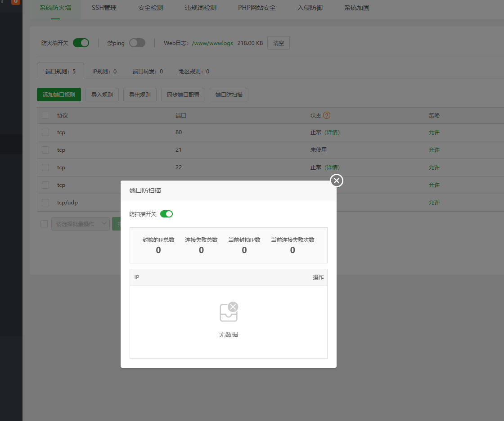Toggle the 防火墙开关 switch

tap(81, 43)
